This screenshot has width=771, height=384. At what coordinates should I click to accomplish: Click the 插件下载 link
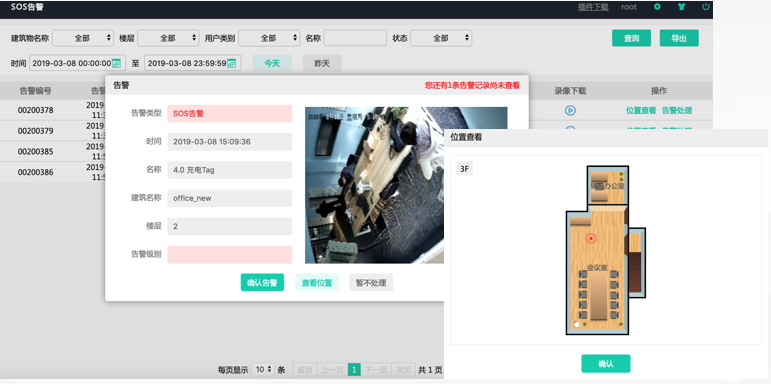(593, 7)
